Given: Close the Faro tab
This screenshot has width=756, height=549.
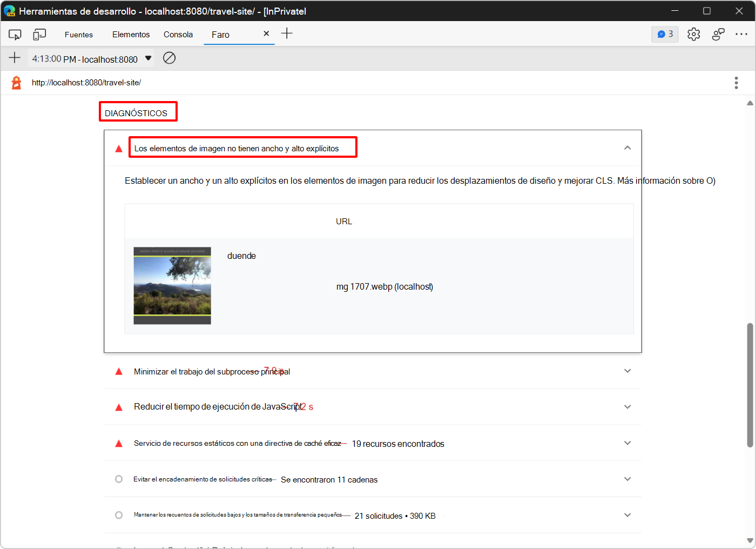Looking at the screenshot, I should tap(266, 33).
